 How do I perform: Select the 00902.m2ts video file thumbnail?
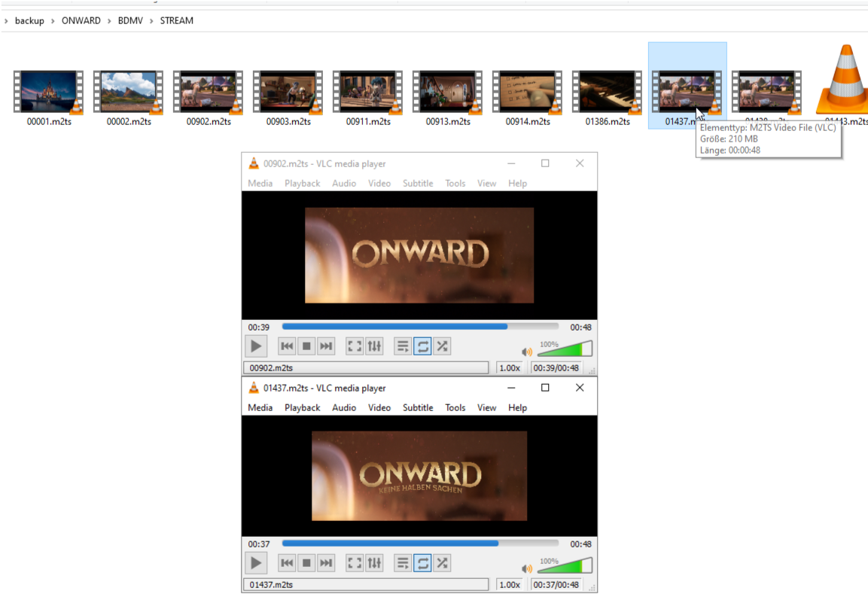(208, 92)
